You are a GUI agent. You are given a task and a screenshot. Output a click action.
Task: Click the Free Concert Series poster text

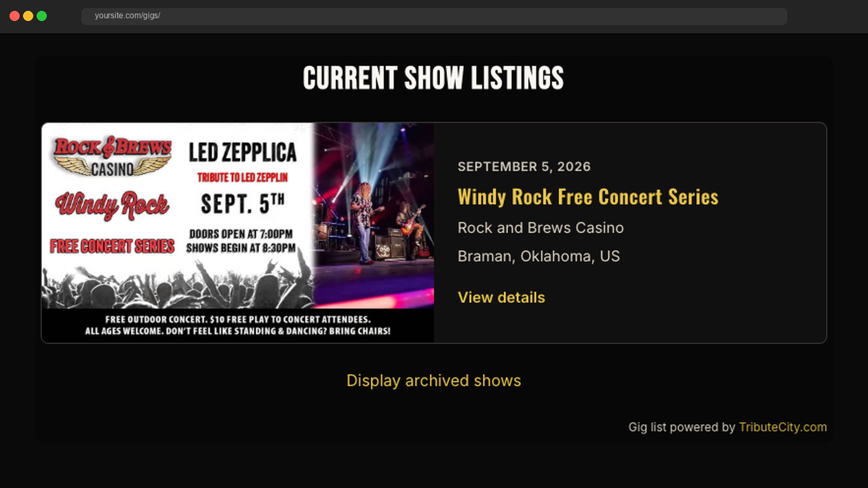click(x=113, y=246)
